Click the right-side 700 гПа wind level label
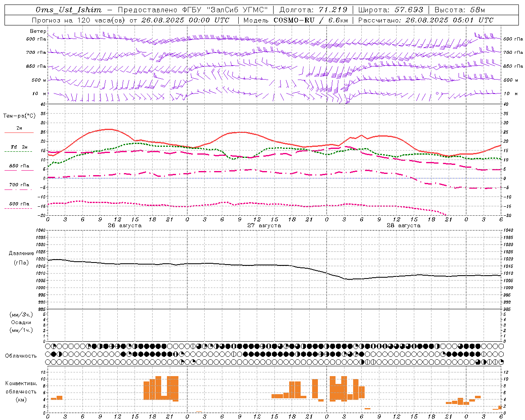This screenshot has height=420, width=525. point(513,52)
